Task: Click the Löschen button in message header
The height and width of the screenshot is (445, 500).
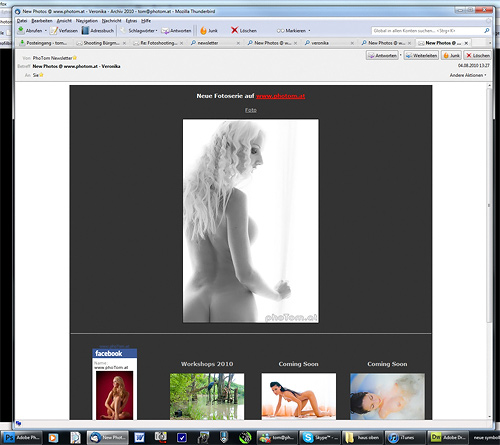Action: pos(478,56)
